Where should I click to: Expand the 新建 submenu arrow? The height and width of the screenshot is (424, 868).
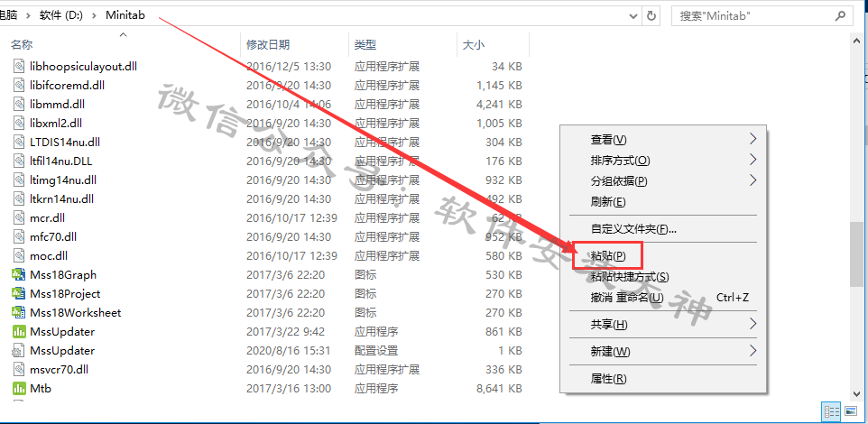click(753, 350)
